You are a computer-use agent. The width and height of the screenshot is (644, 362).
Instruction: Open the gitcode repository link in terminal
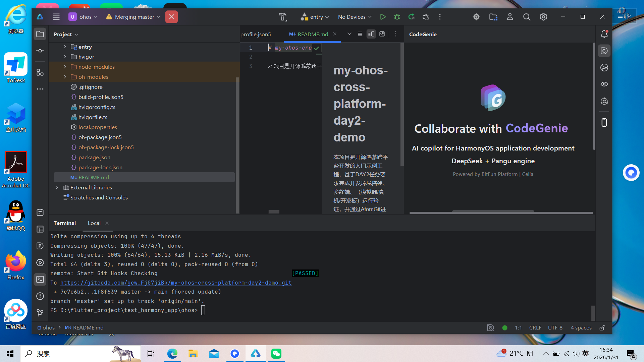pyautogui.click(x=176, y=283)
